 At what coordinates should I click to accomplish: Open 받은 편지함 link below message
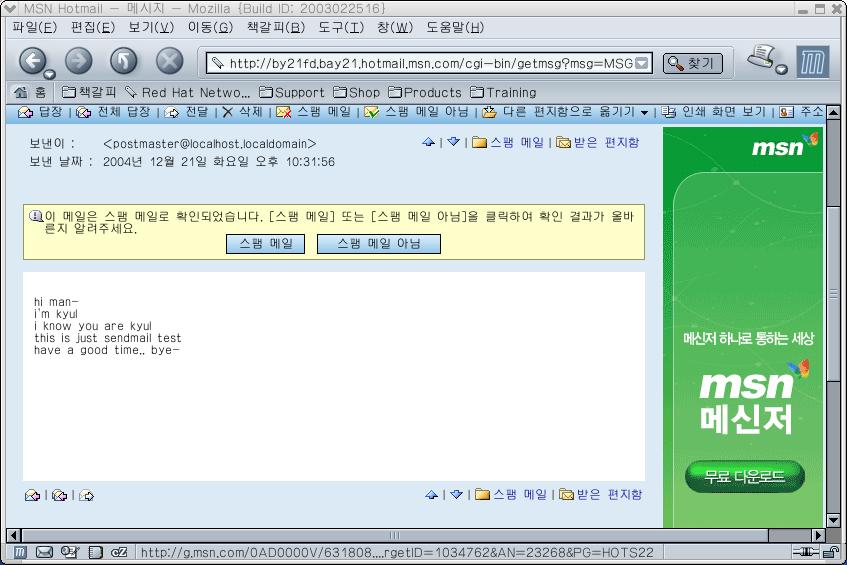tap(601, 494)
